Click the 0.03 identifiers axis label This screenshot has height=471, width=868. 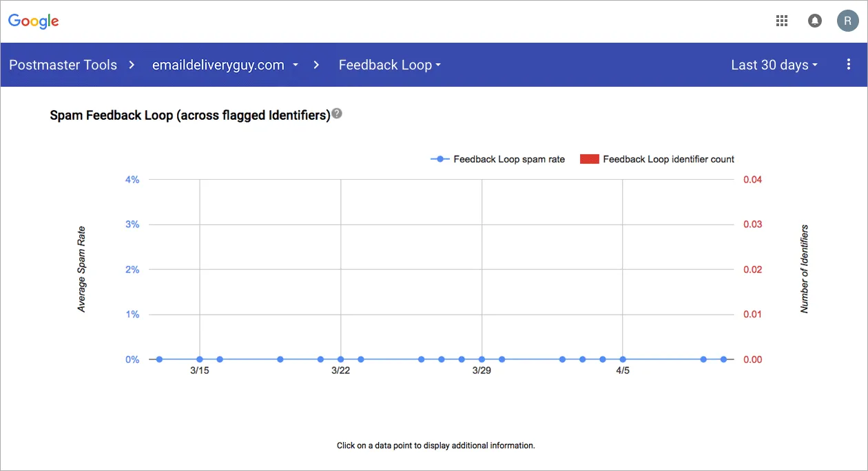[753, 224]
